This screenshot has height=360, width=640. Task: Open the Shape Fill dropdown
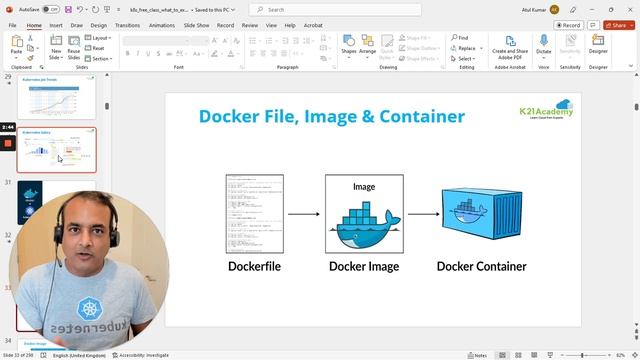tap(415, 38)
